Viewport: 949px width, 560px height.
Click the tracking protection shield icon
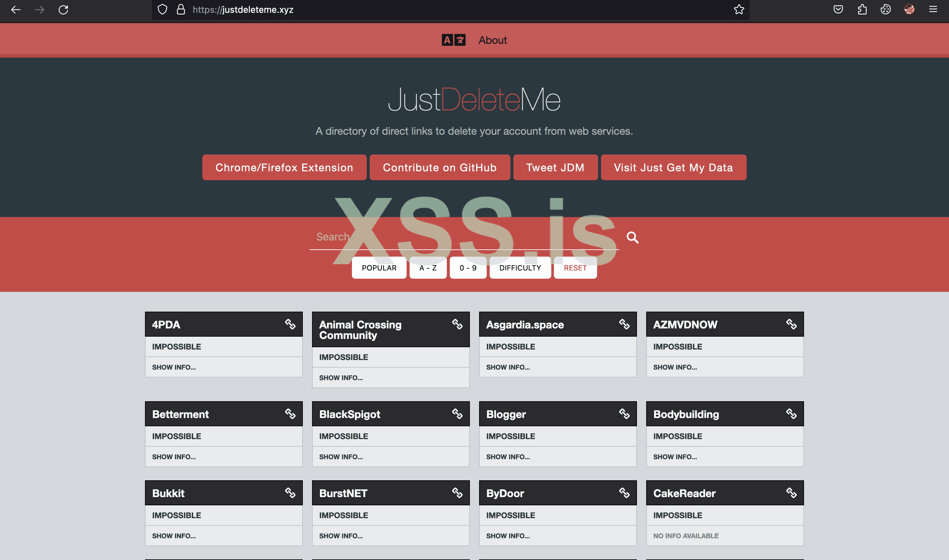pos(162,10)
